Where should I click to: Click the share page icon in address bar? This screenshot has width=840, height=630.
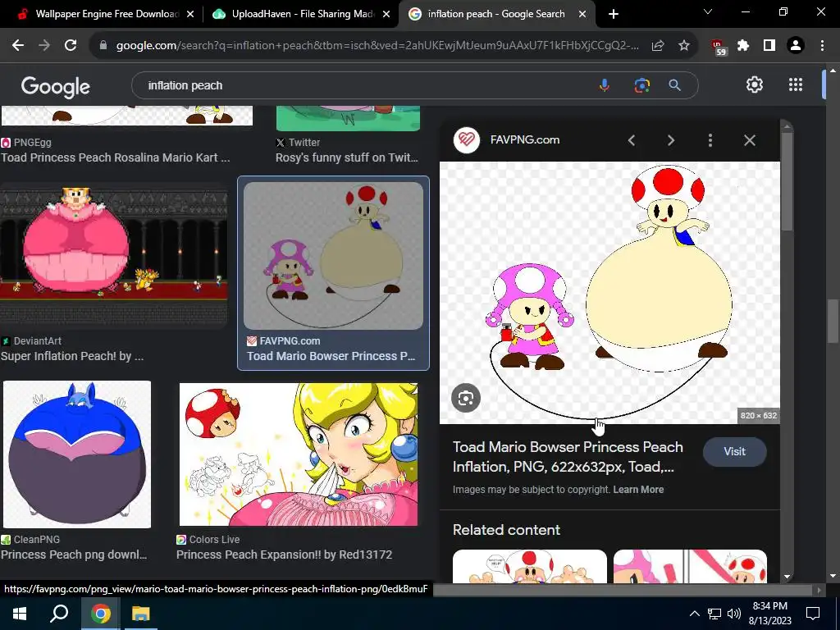(658, 46)
